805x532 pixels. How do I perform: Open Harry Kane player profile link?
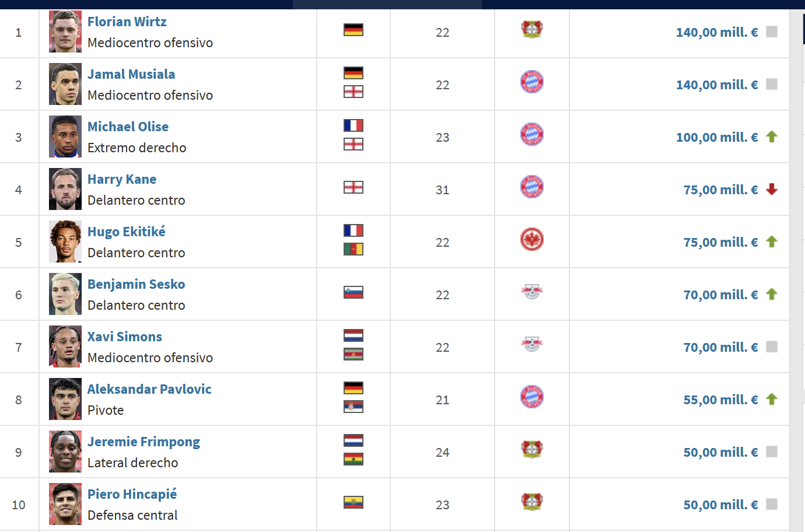121,179
